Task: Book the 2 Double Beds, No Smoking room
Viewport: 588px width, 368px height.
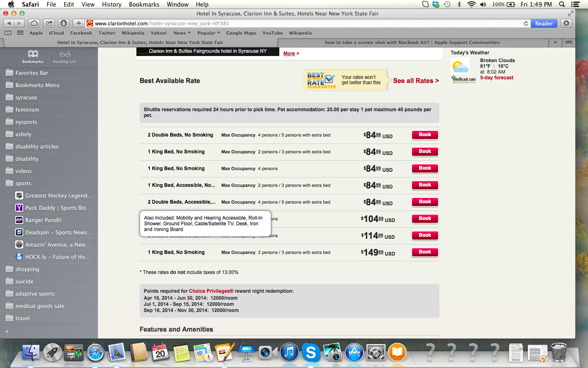Action: pos(425,135)
